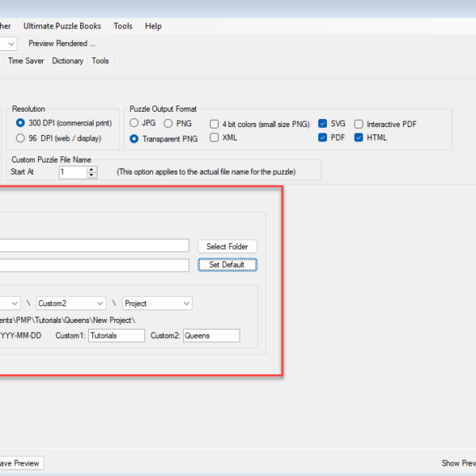This screenshot has height=476, width=476.
Task: Select the PNG output format radio button
Action: [x=168, y=124]
